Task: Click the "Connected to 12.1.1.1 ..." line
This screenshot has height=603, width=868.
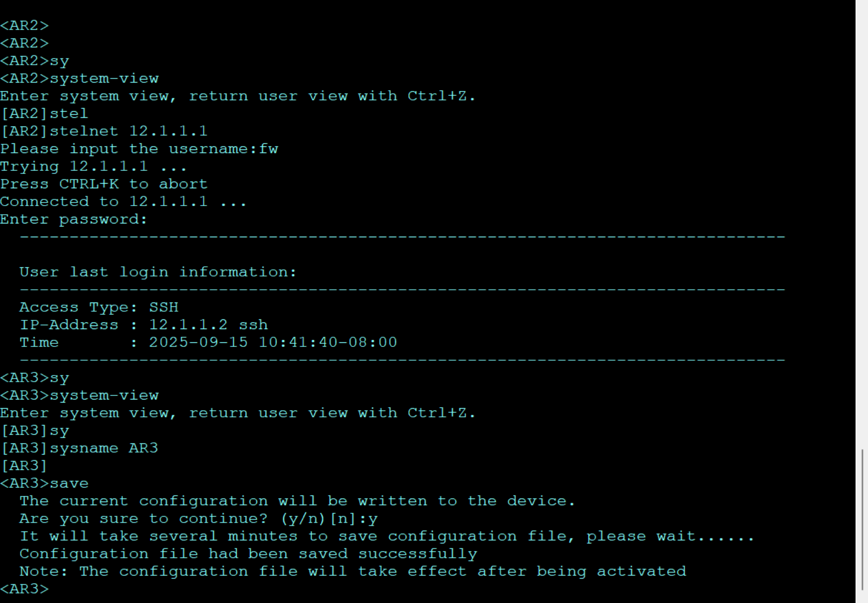Action: 123,202
